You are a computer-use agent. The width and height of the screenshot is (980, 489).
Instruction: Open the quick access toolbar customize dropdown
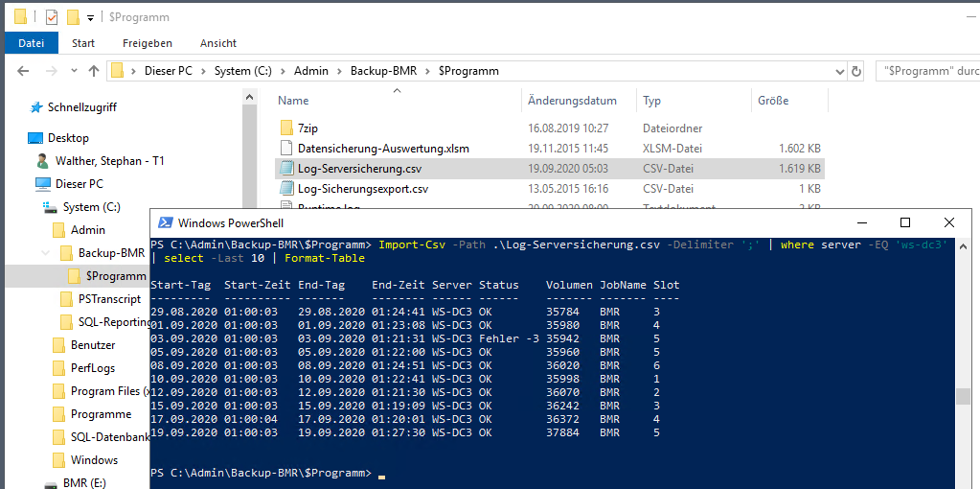[91, 17]
